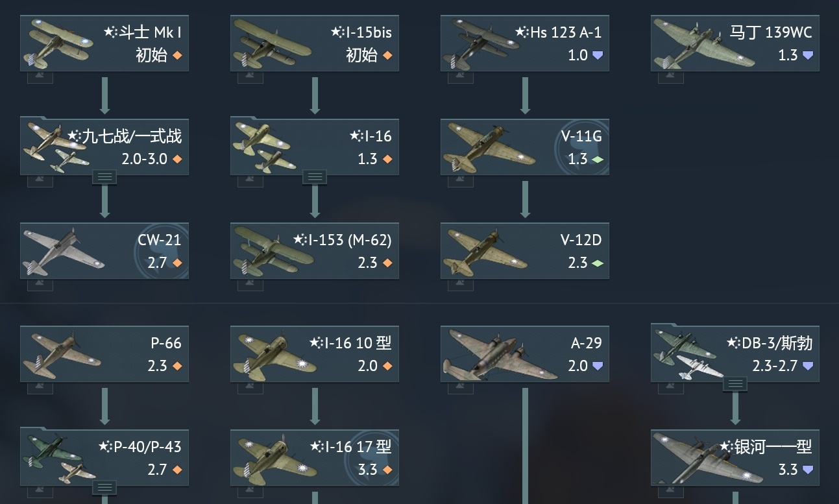
Task: Open the I-16 17 型 card
Action: click(x=315, y=458)
